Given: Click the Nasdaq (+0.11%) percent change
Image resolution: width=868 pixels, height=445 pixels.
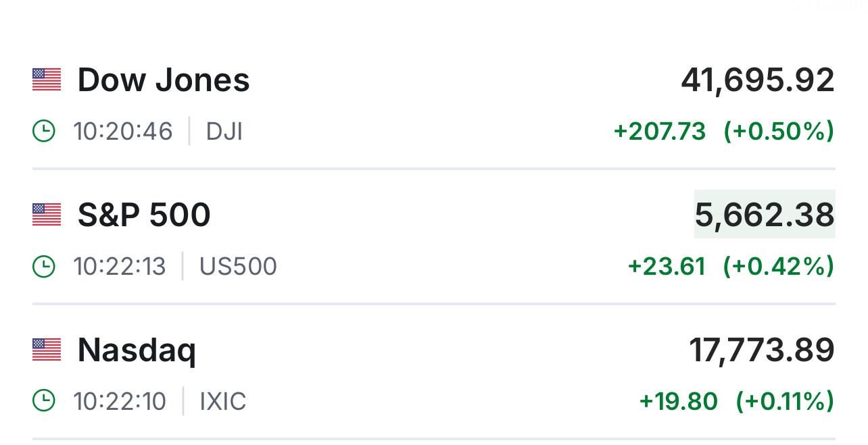Looking at the screenshot, I should tap(784, 401).
